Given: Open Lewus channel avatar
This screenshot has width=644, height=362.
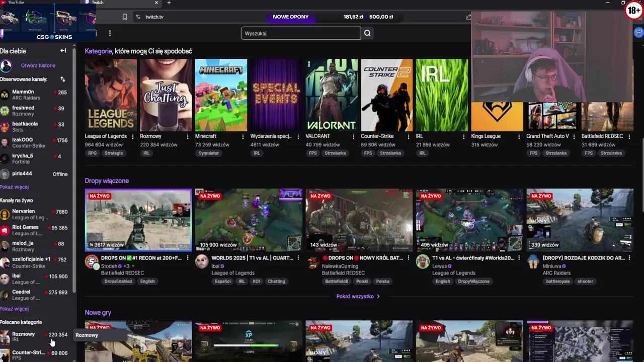Looking at the screenshot, I should point(423,261).
